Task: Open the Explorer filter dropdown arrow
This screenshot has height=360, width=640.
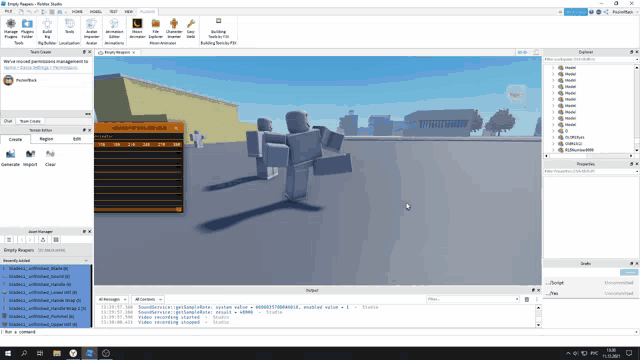Action: click(x=637, y=60)
